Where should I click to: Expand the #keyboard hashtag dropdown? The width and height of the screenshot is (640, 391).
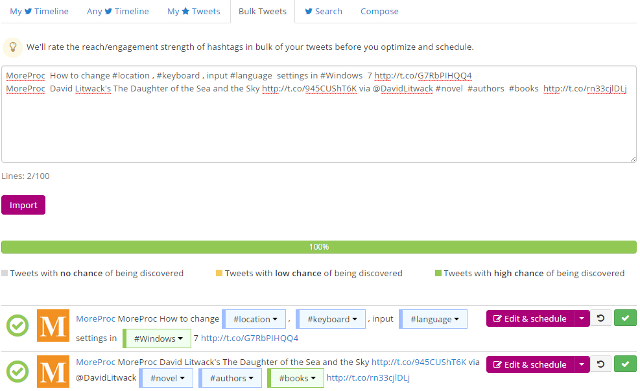[x=331, y=319]
